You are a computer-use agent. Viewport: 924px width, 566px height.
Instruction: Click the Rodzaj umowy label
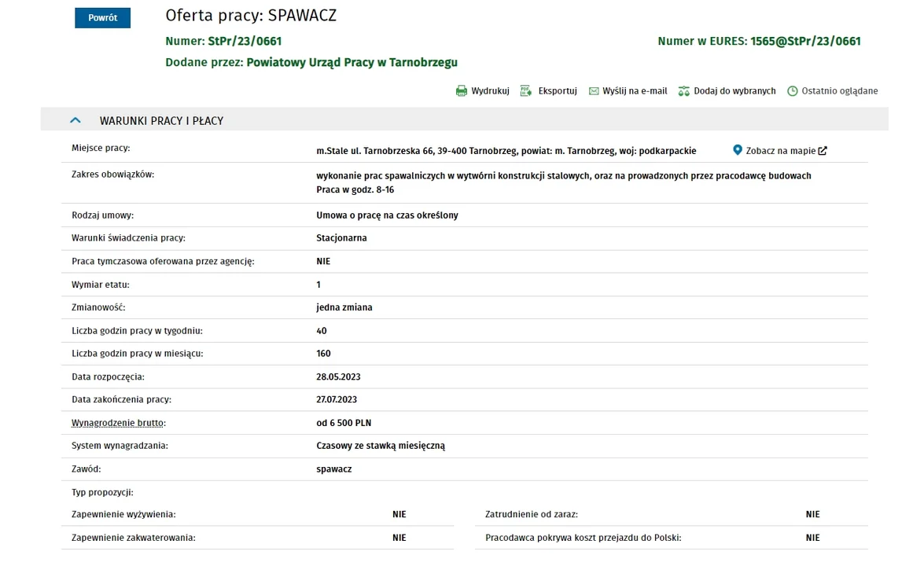coord(102,215)
